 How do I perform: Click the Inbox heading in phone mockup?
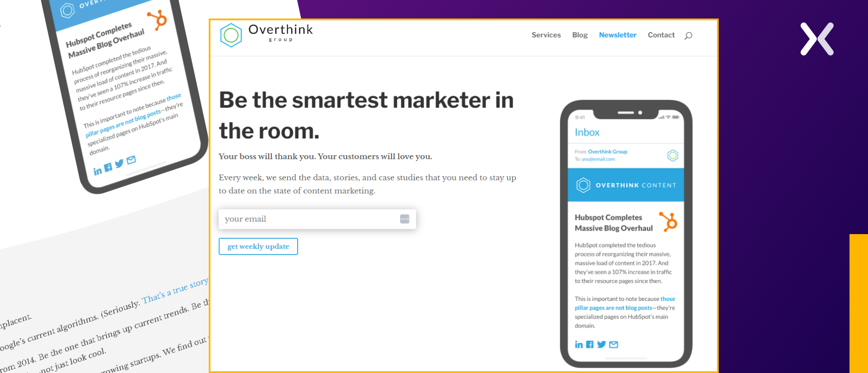coord(587,132)
